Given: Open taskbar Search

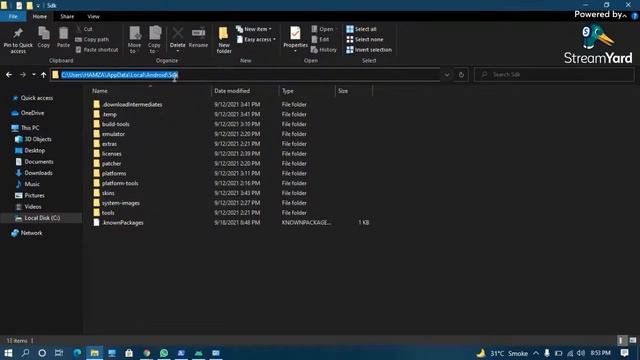Looking at the screenshot, I should click(x=25, y=353).
